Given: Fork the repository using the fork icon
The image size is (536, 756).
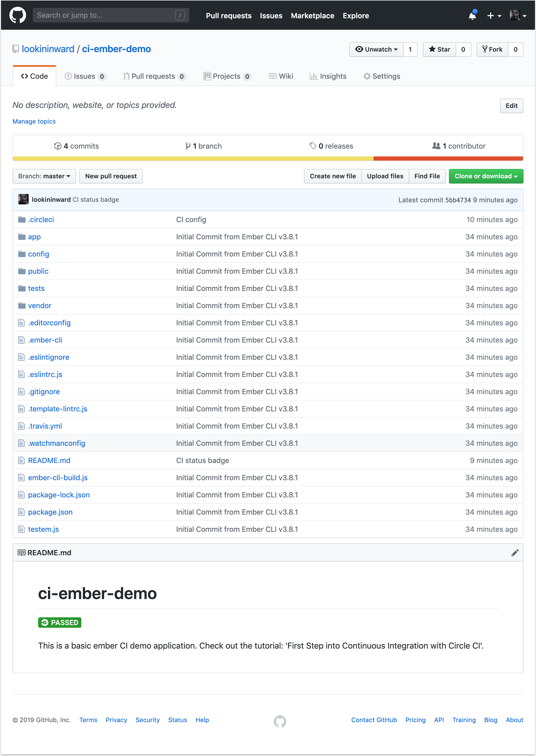Looking at the screenshot, I should pyautogui.click(x=485, y=49).
